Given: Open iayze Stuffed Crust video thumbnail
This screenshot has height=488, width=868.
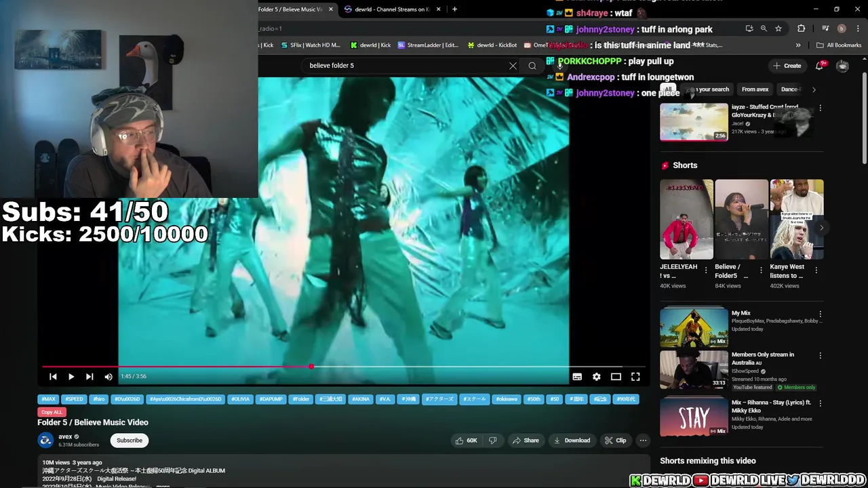Looking at the screenshot, I should coord(694,122).
